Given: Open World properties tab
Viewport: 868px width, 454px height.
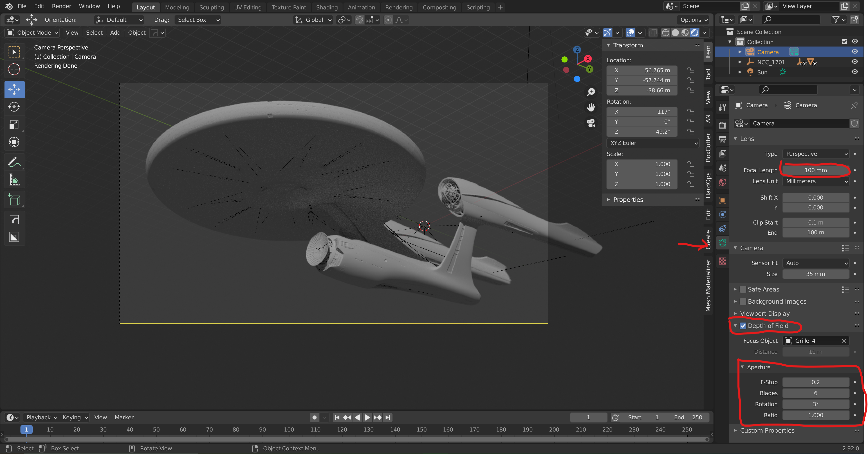Looking at the screenshot, I should click(x=722, y=182).
